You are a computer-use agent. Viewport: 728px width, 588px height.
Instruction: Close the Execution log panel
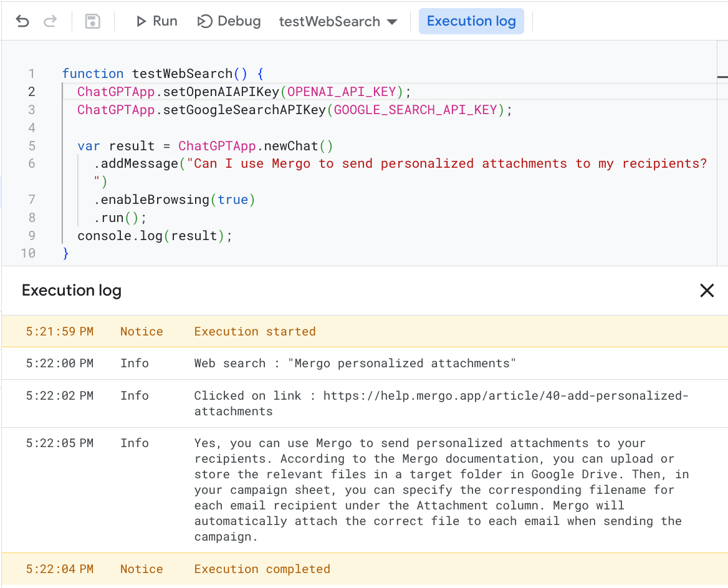click(x=706, y=290)
